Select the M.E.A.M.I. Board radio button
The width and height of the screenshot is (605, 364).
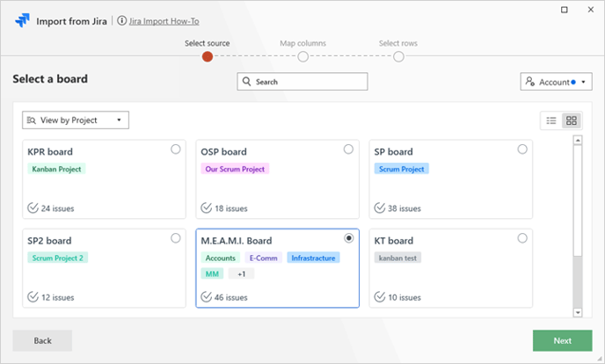click(x=349, y=238)
